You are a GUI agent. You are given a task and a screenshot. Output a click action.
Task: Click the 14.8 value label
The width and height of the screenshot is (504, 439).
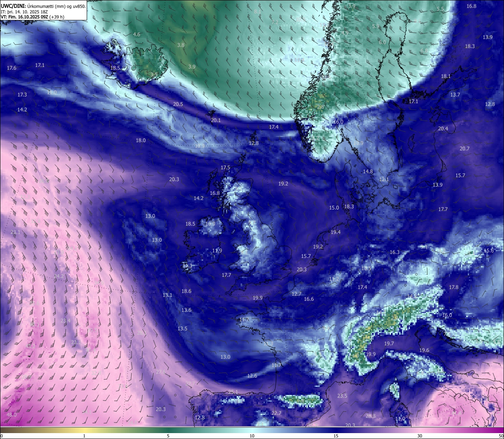tap(368, 171)
